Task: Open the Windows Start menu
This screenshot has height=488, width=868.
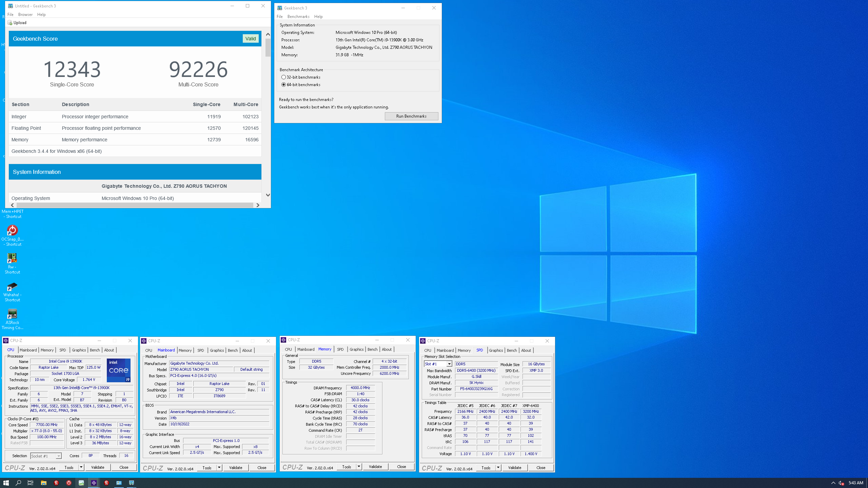Action: (6, 483)
